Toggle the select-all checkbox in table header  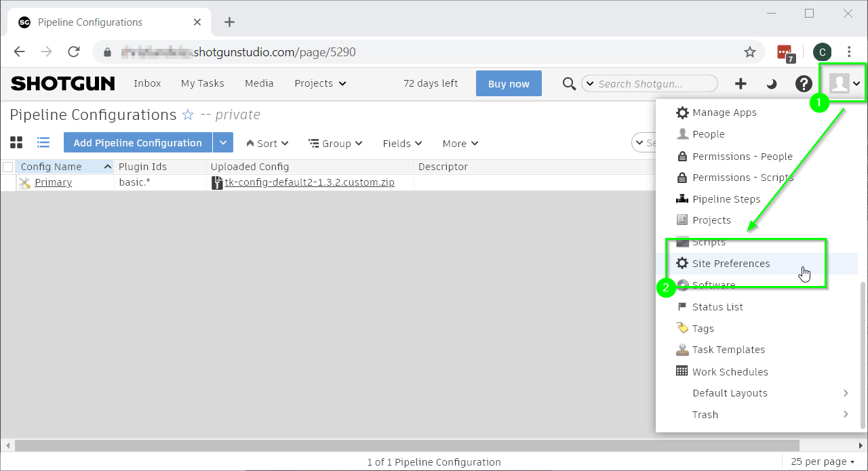7,166
